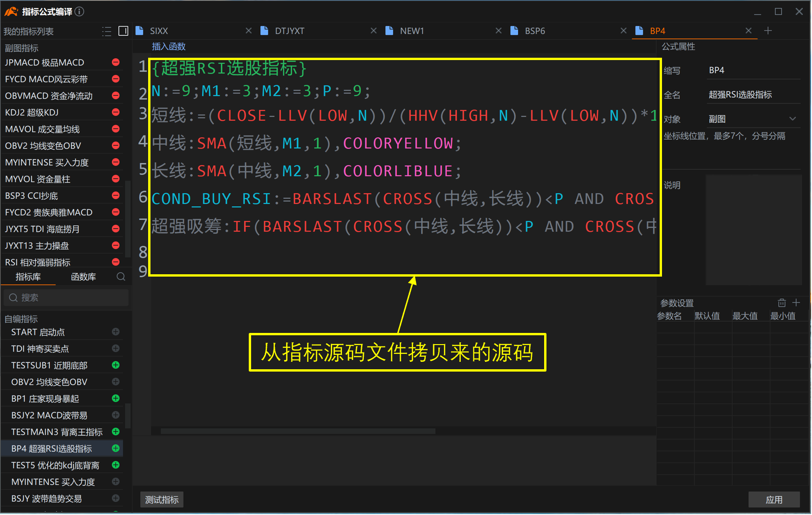Open the 对象 副图 dropdown
This screenshot has width=812, height=515.
pos(754,119)
